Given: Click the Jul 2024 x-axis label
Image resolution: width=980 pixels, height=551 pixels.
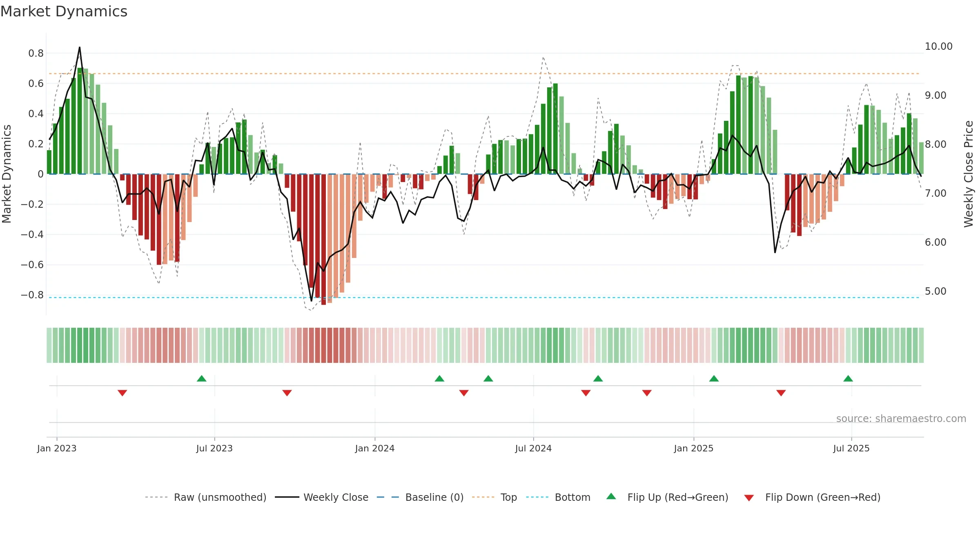Looking at the screenshot, I should tap(533, 448).
